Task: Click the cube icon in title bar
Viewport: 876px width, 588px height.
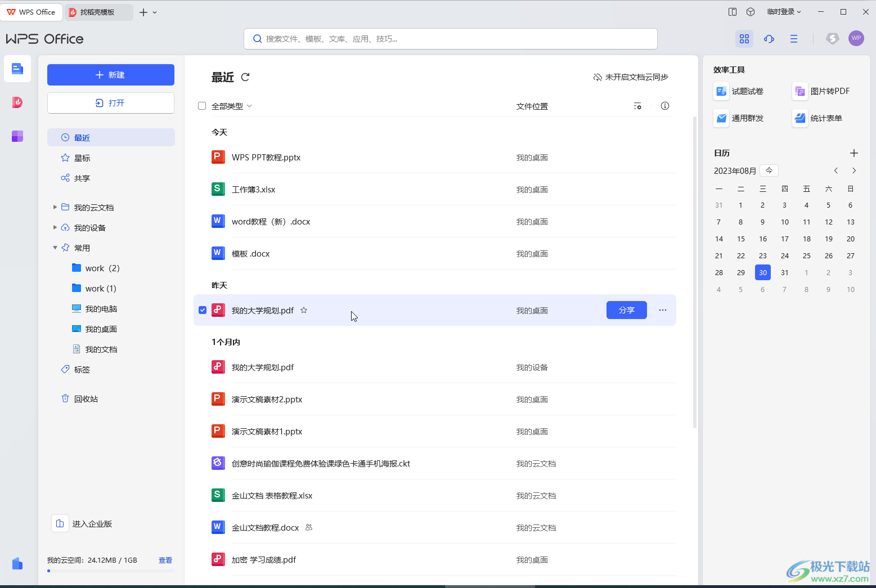Action: pyautogui.click(x=751, y=12)
